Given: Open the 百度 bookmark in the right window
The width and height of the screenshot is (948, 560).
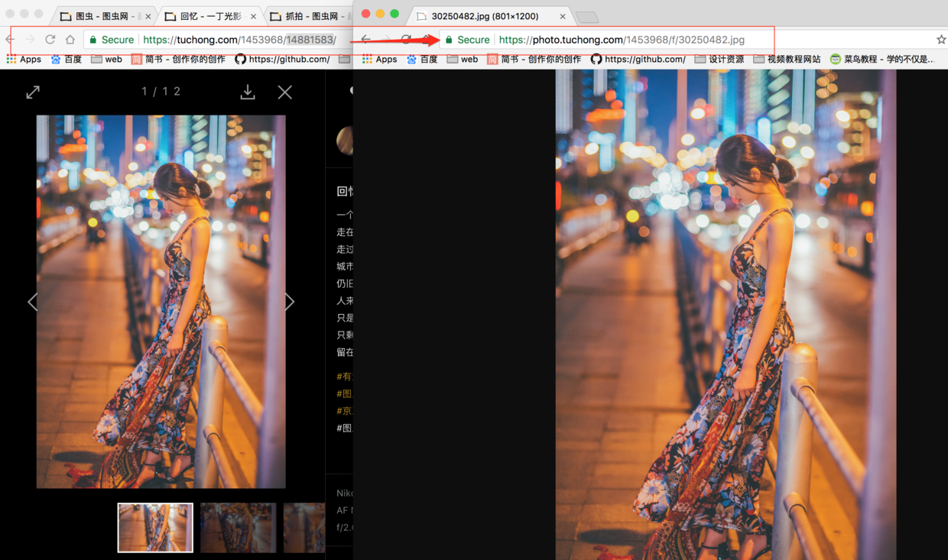Looking at the screenshot, I should [422, 59].
